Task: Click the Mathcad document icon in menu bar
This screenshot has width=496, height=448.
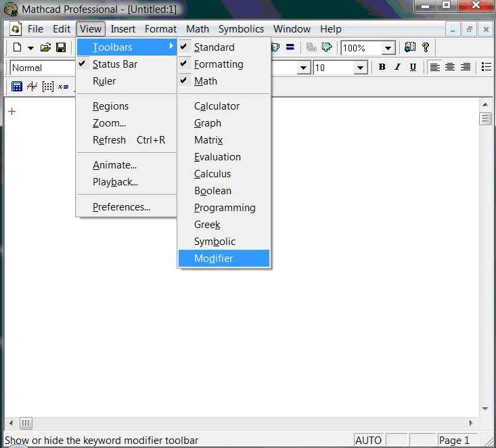Action: [15, 29]
